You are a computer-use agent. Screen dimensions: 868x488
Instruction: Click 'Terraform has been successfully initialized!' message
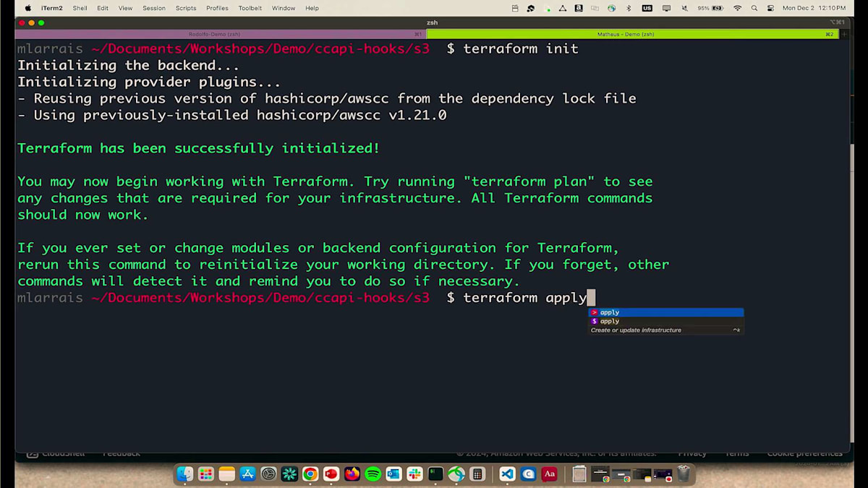198,148
